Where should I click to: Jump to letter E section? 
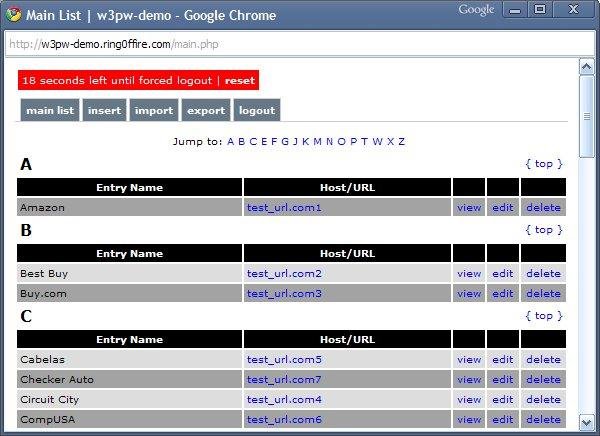click(x=264, y=142)
